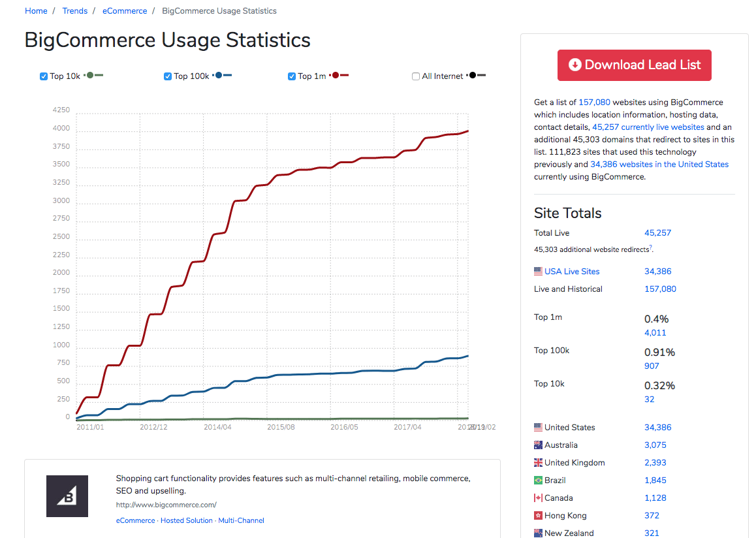
Task: Click the United Kingdom flag icon
Action: [537, 462]
